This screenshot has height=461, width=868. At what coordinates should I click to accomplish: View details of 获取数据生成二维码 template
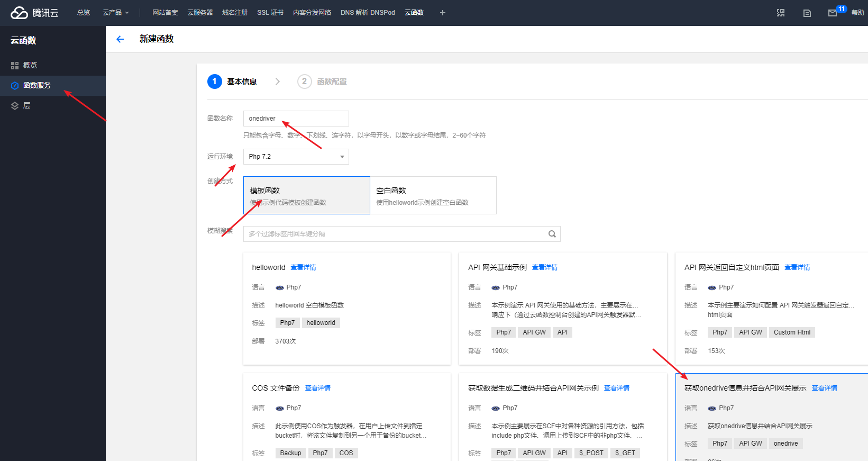[617, 388]
